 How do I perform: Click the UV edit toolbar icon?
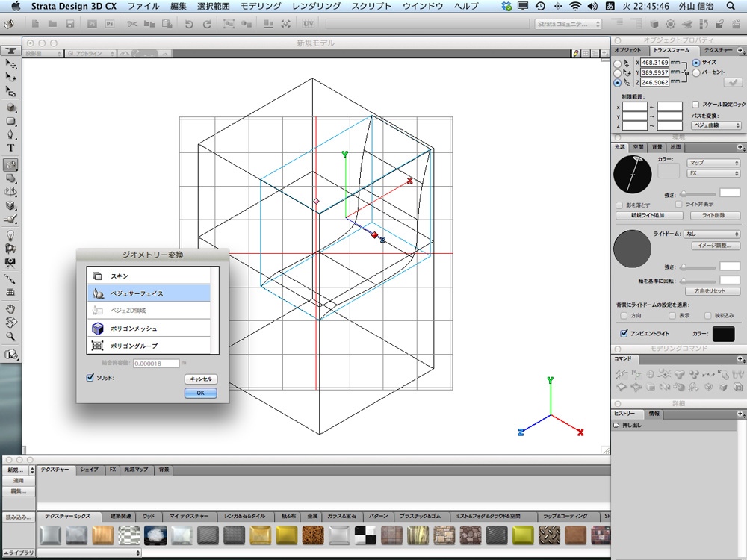coord(309,23)
